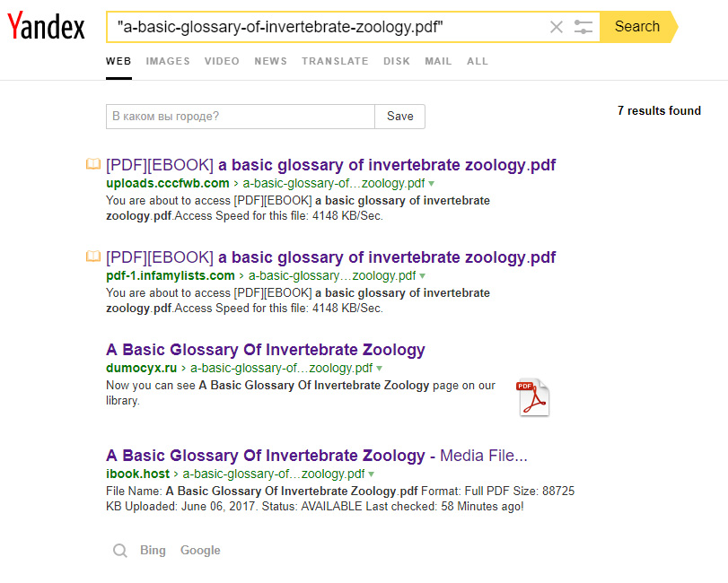Click book icon beside pdf-1.infamylists.com result
728x583 pixels.
pos(93,257)
